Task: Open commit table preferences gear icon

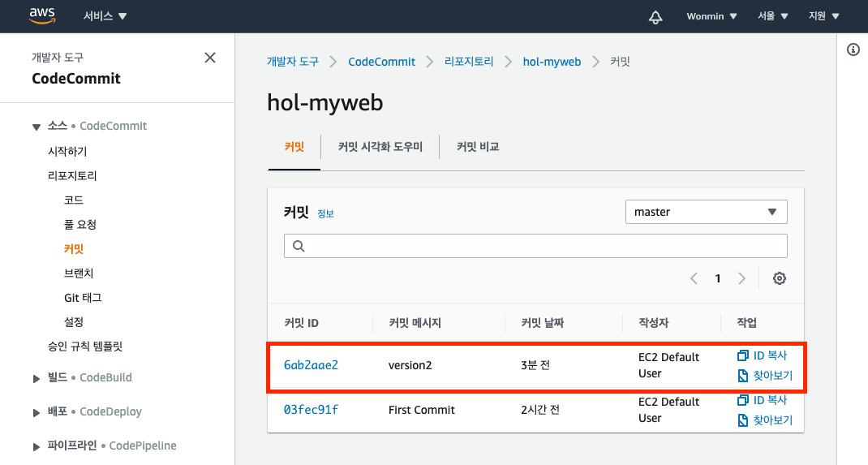Action: pyautogui.click(x=780, y=278)
